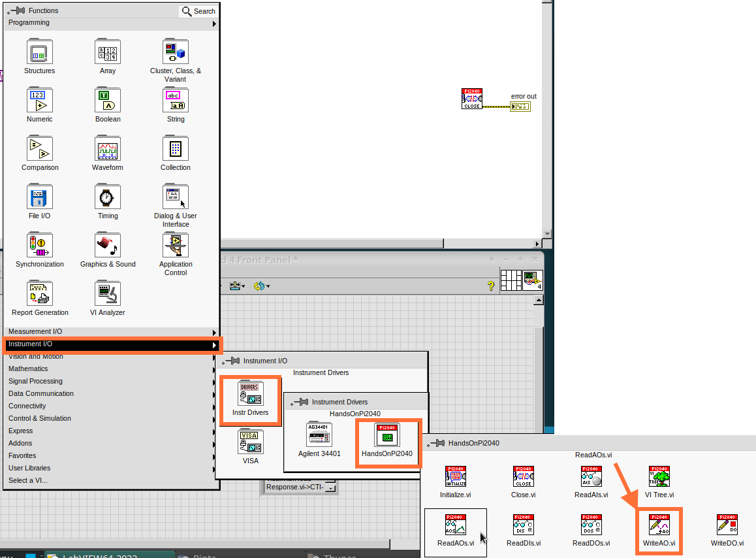This screenshot has height=558, width=756.
Task: Click the Pi2040 Close node on diagram
Action: 472,99
